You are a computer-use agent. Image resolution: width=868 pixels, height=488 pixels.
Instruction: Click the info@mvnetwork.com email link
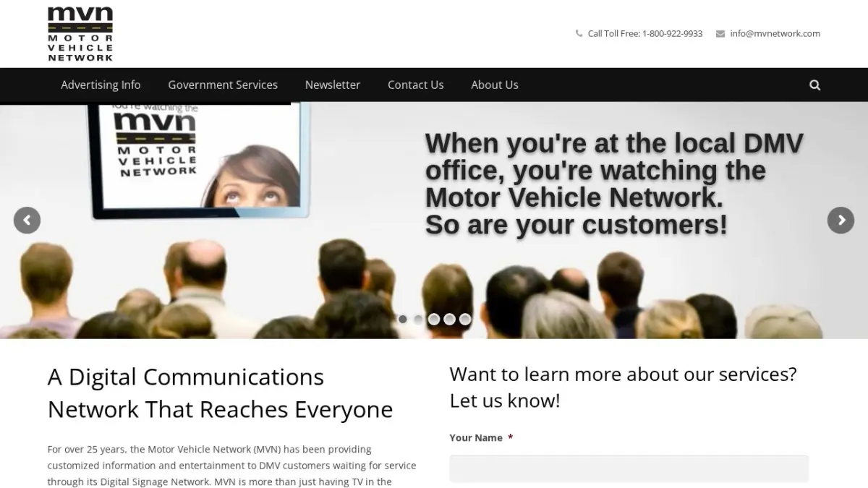coord(775,33)
